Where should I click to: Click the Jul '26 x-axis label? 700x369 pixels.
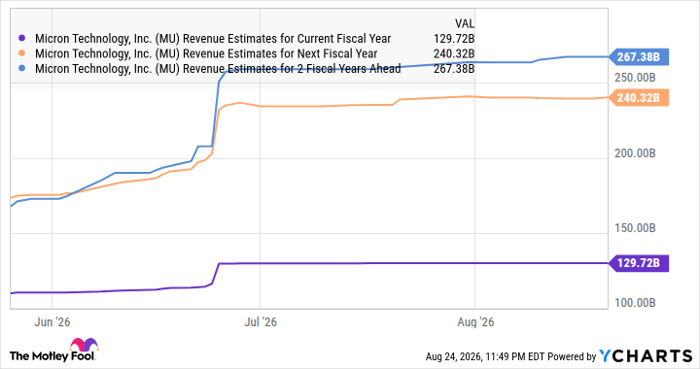[260, 322]
